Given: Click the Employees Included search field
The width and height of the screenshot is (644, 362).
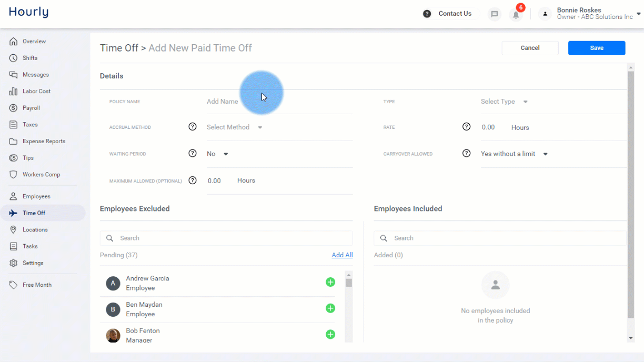Looking at the screenshot, I should tap(500, 238).
